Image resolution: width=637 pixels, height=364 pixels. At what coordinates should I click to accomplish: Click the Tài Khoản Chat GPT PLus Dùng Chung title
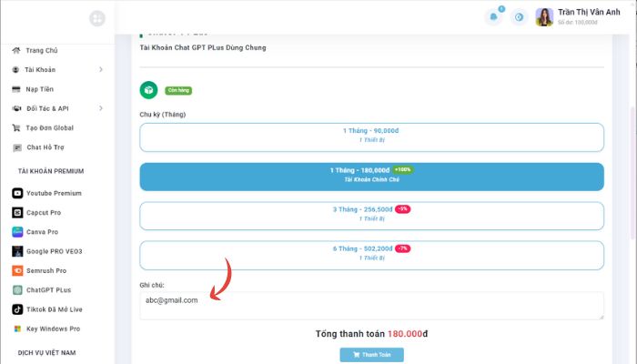coord(203,47)
